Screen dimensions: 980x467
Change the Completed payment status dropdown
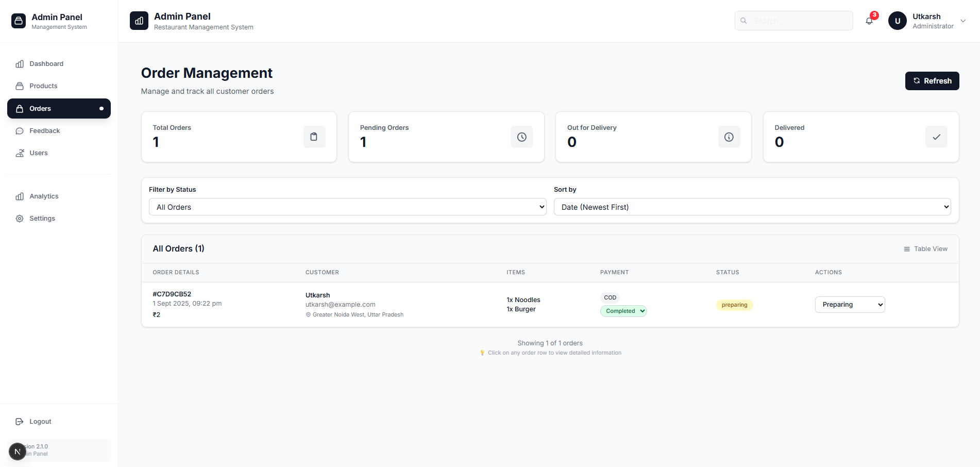point(623,311)
